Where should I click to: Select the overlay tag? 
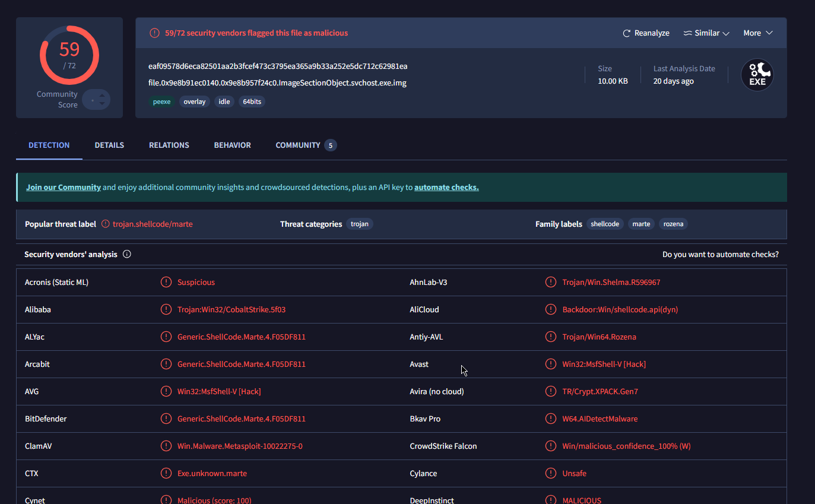(x=195, y=102)
